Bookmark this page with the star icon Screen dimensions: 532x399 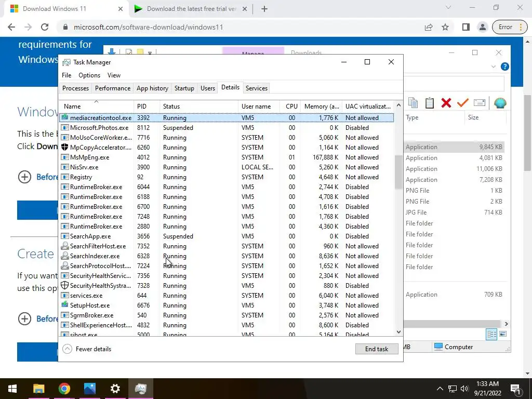pyautogui.click(x=445, y=27)
